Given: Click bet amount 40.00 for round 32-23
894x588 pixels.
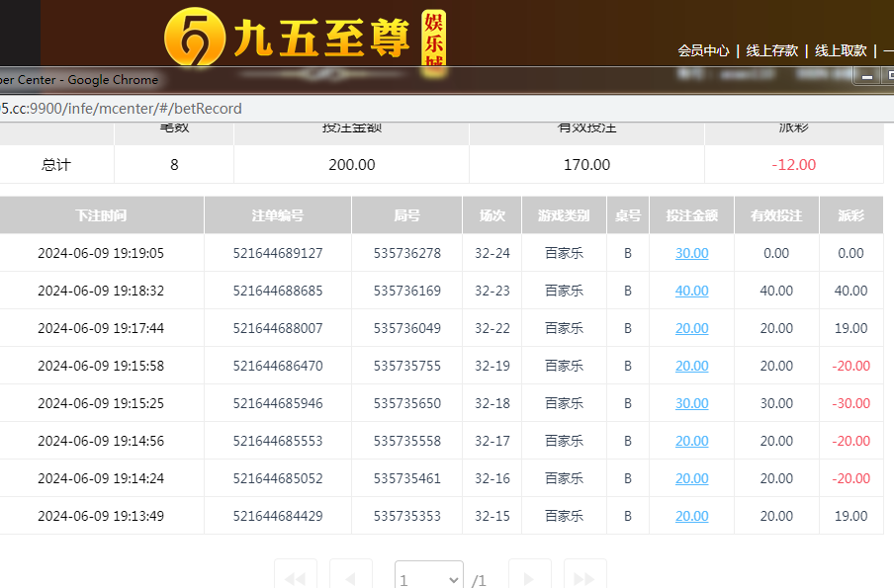Looking at the screenshot, I should click(x=691, y=291).
